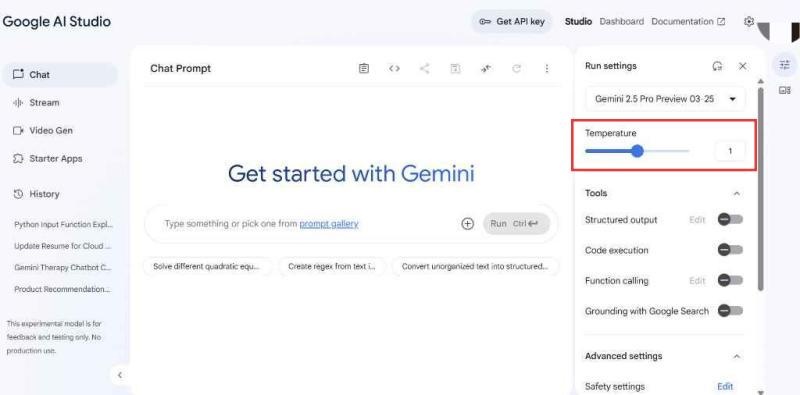Screen dimensions: 800x395
Task: Click Edit next to Structured output
Action: pyautogui.click(x=697, y=220)
